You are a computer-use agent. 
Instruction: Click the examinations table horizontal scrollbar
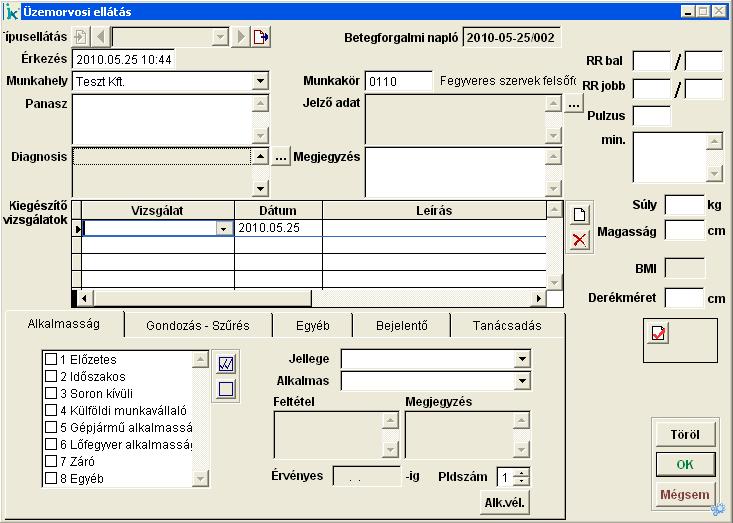310,298
